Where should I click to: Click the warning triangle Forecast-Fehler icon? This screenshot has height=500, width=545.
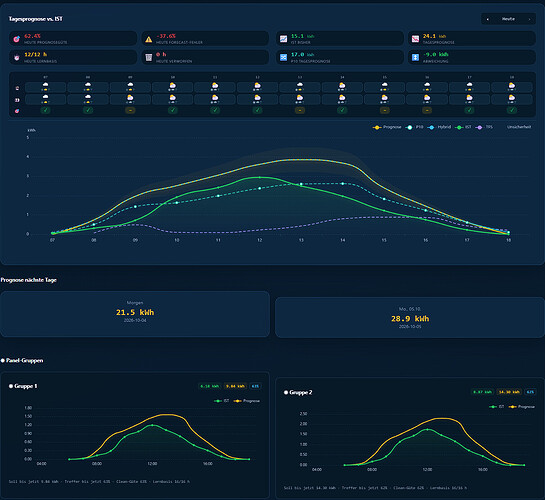(149, 39)
